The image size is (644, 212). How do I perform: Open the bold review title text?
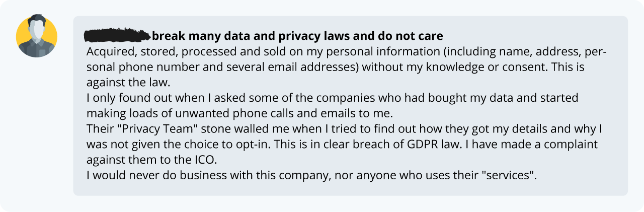pyautogui.click(x=297, y=36)
